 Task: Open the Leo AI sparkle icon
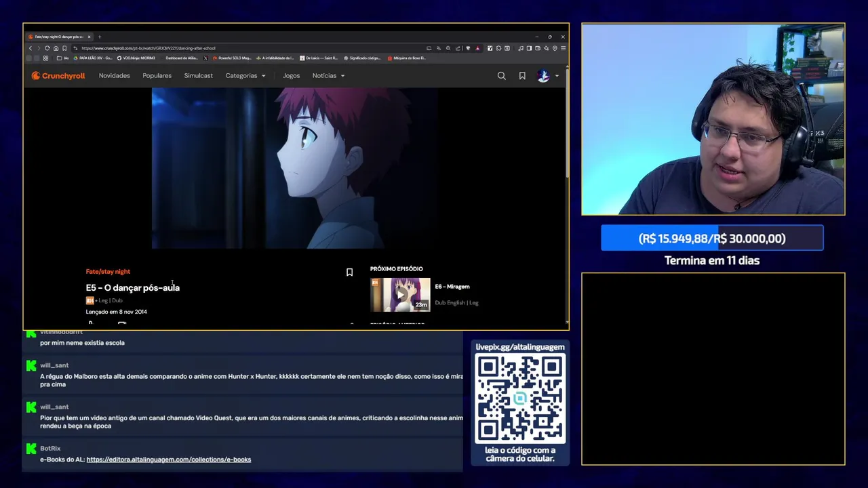[x=546, y=48]
